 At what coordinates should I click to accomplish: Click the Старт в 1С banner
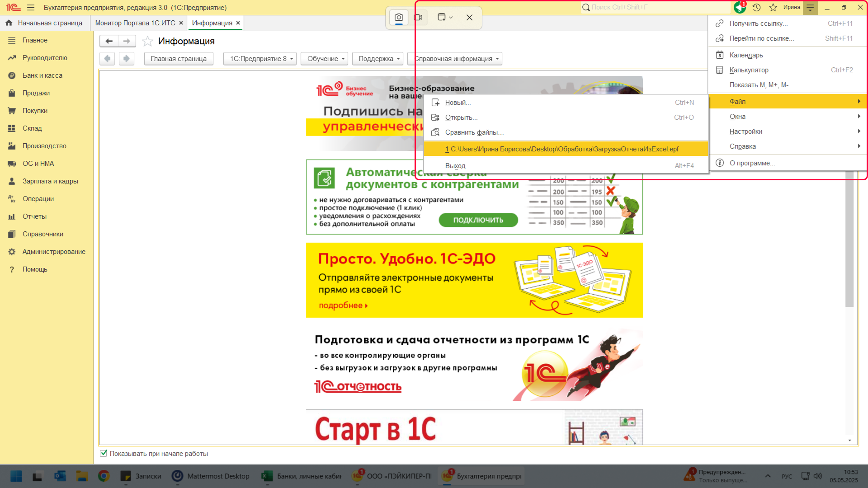point(474,427)
